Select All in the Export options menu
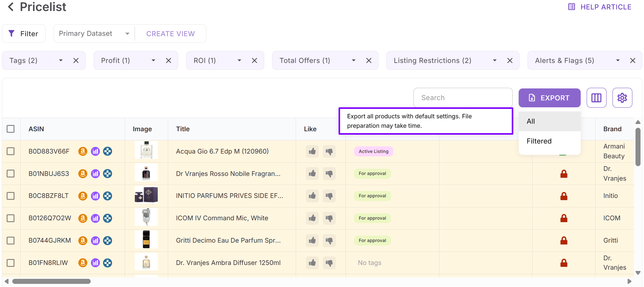Viewport: 644px width, 287px height. click(x=531, y=121)
